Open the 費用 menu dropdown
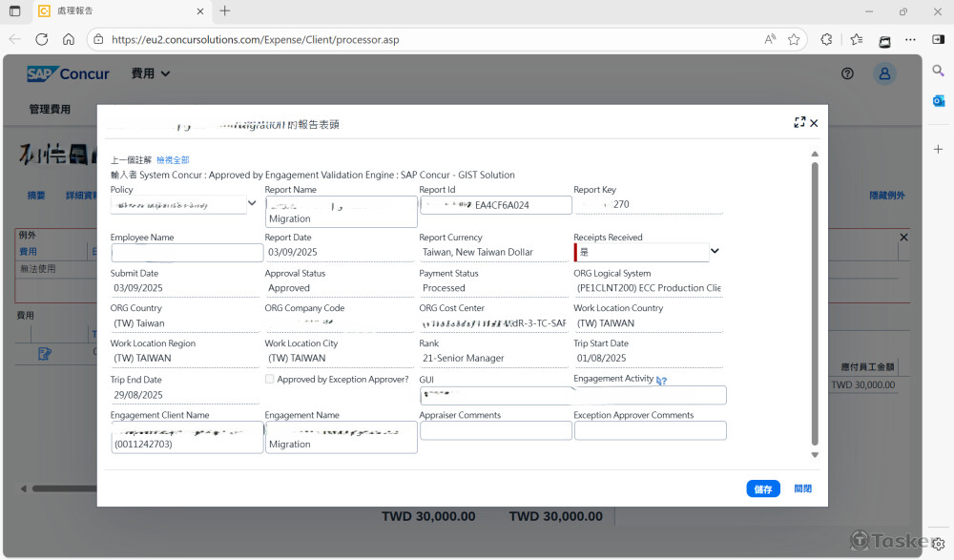This screenshot has height=560, width=954. (x=150, y=73)
